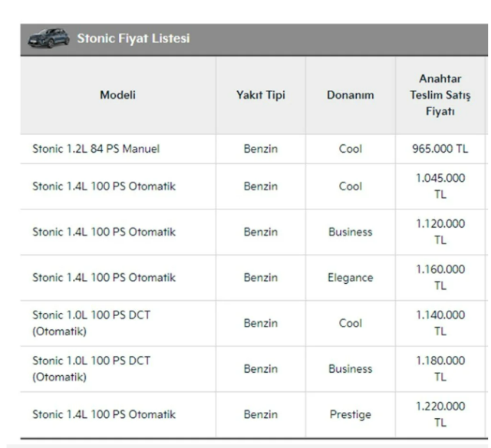Select the Stonic 1.2L 84 PS Manuel model
This screenshot has height=448, width=491.
(96, 150)
